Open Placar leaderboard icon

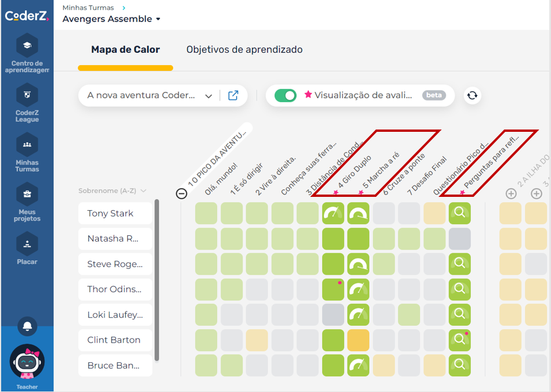(27, 249)
